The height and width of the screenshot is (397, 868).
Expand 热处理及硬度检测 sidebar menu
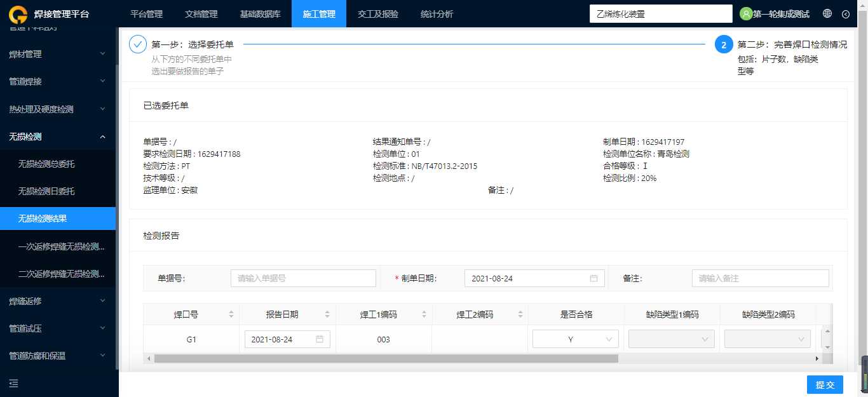(x=58, y=109)
